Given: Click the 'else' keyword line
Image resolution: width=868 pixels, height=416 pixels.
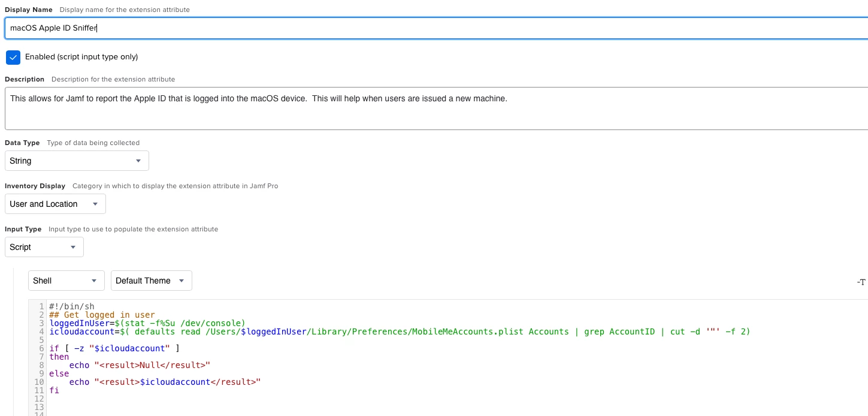Looking at the screenshot, I should (x=59, y=373).
